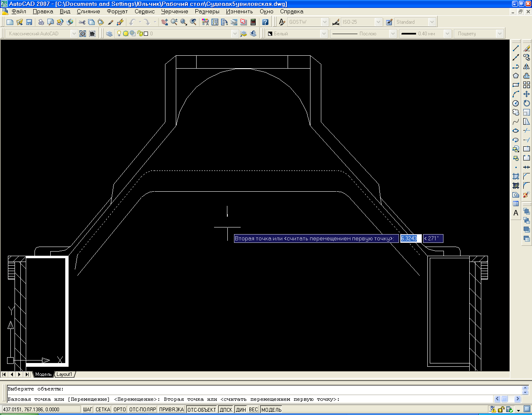Switch to the Layout1 tab

click(64, 374)
